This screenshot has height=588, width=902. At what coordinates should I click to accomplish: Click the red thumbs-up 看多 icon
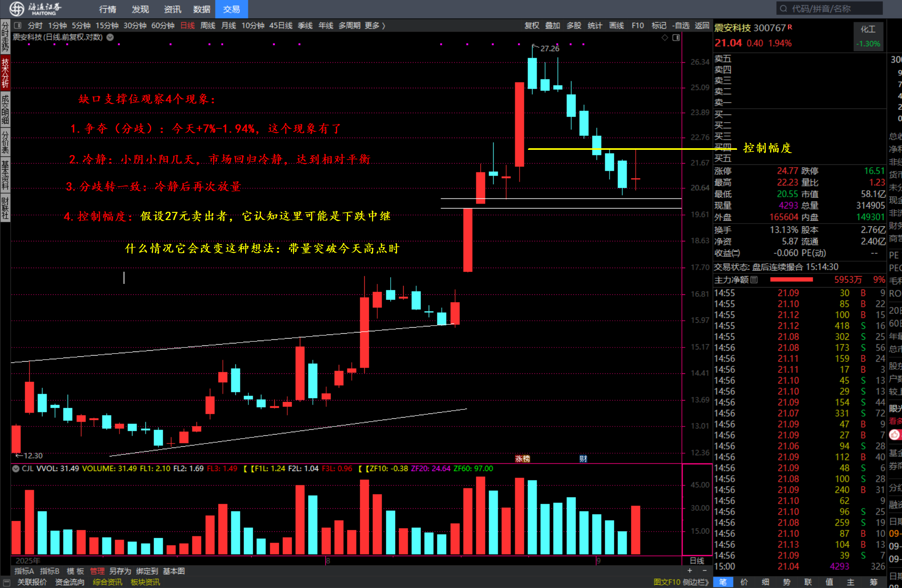[895, 435]
